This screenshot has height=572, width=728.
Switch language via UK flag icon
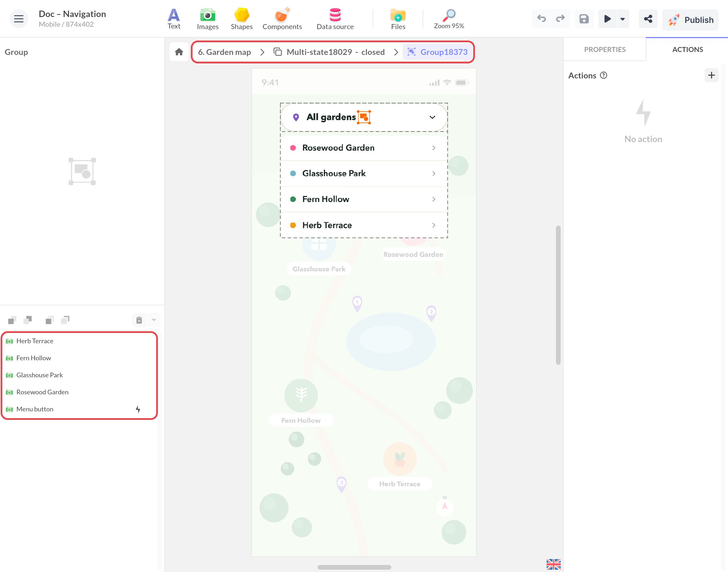(553, 564)
